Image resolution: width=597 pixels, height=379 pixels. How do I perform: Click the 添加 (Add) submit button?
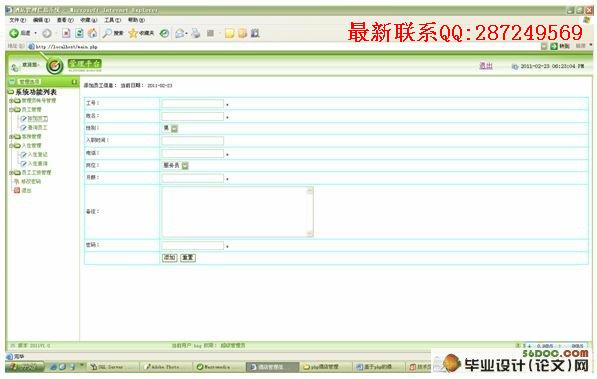[169, 258]
